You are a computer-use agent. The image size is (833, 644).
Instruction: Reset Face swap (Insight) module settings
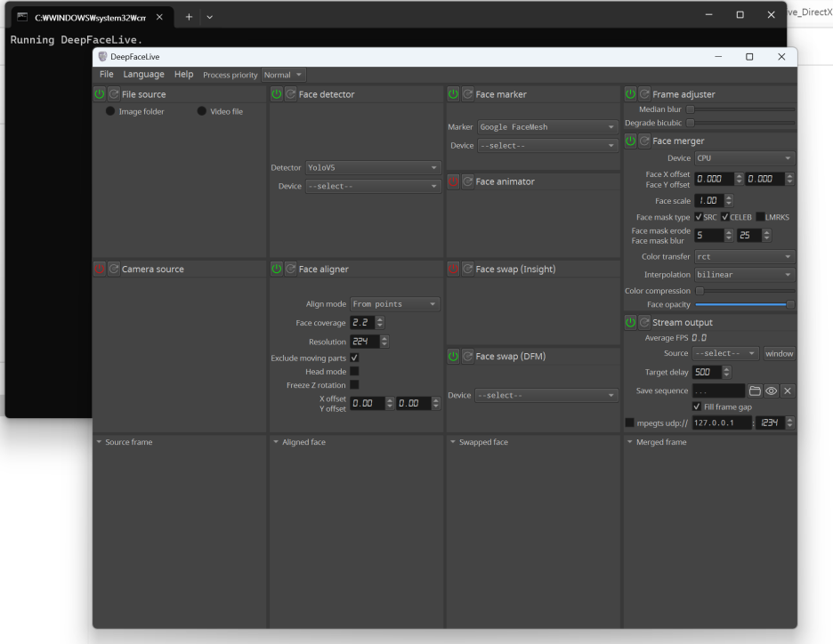pyautogui.click(x=467, y=269)
